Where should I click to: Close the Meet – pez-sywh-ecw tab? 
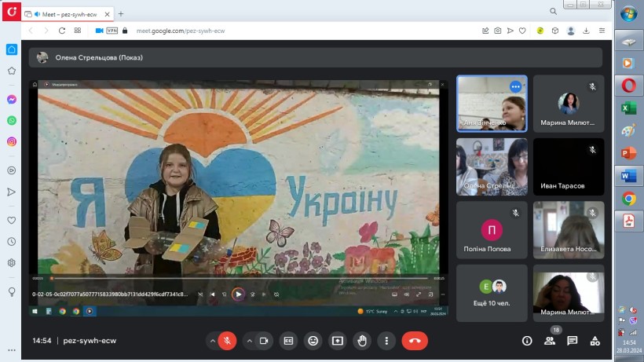[x=107, y=14]
